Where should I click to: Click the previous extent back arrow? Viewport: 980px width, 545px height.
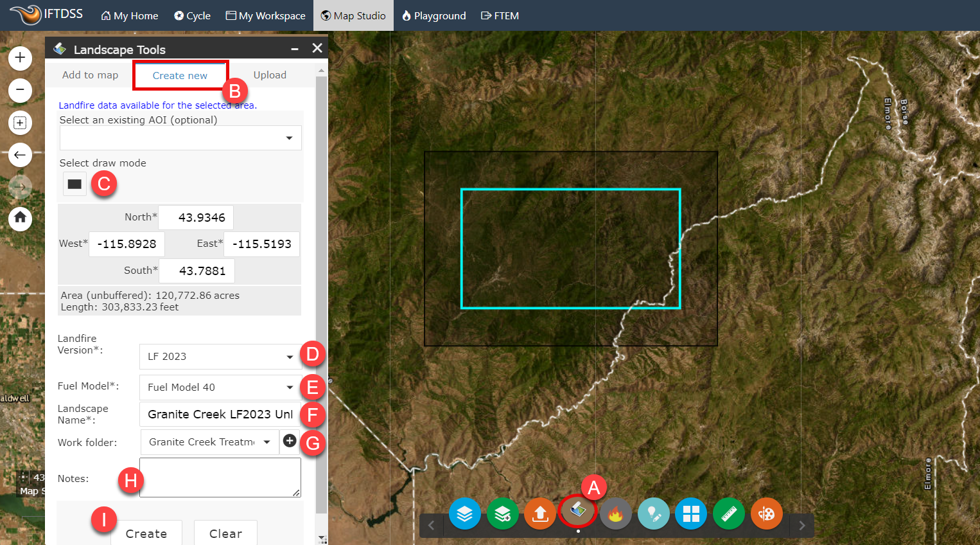(20, 155)
